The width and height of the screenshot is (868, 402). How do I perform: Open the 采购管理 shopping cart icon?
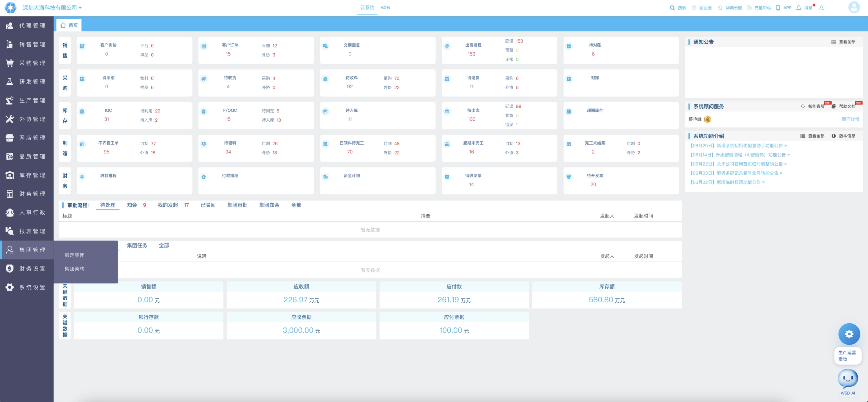click(x=10, y=63)
